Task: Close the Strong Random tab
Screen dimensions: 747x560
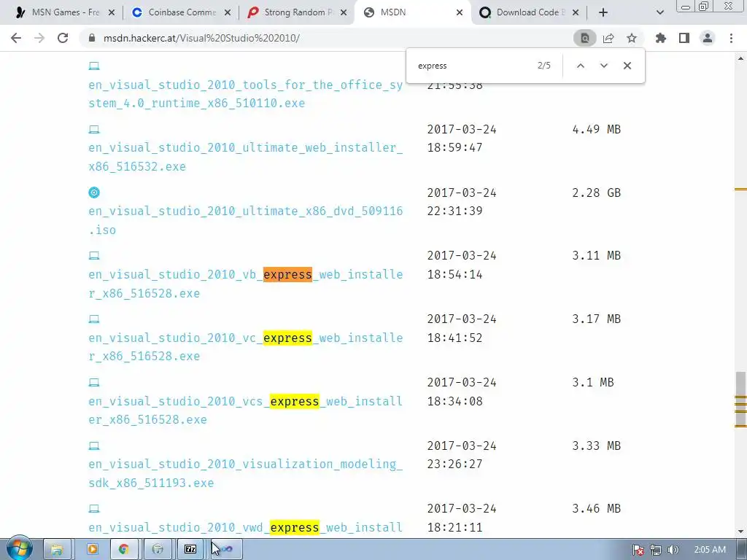Action: coord(344,12)
